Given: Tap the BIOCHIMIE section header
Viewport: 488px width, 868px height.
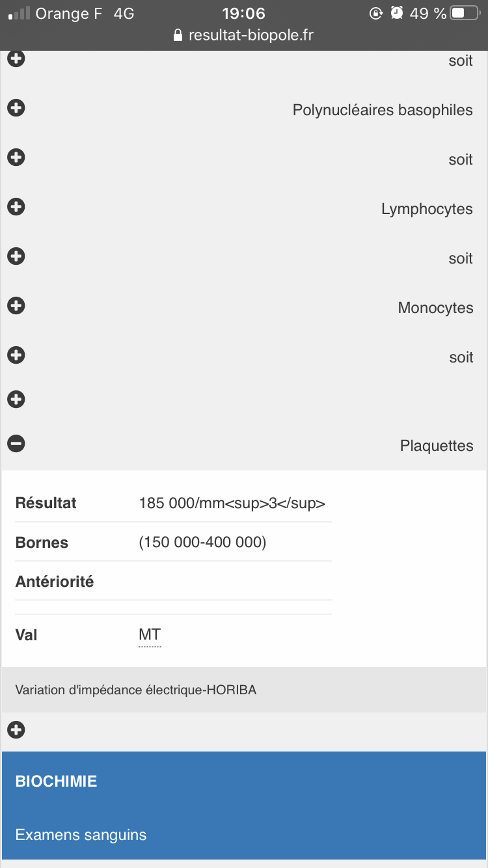Looking at the screenshot, I should tap(57, 781).
